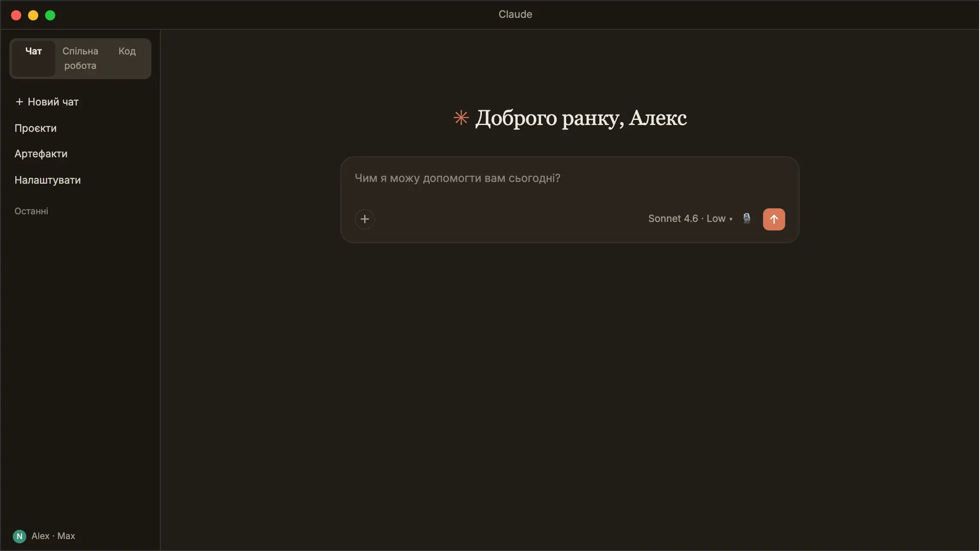Image resolution: width=980 pixels, height=551 pixels.
Task: Close the window with red button
Action: [16, 15]
